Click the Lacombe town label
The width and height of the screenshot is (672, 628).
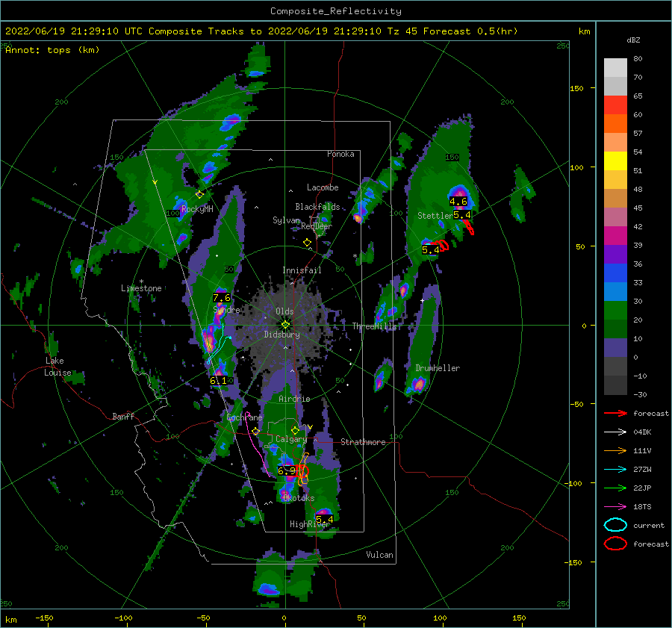point(323,187)
